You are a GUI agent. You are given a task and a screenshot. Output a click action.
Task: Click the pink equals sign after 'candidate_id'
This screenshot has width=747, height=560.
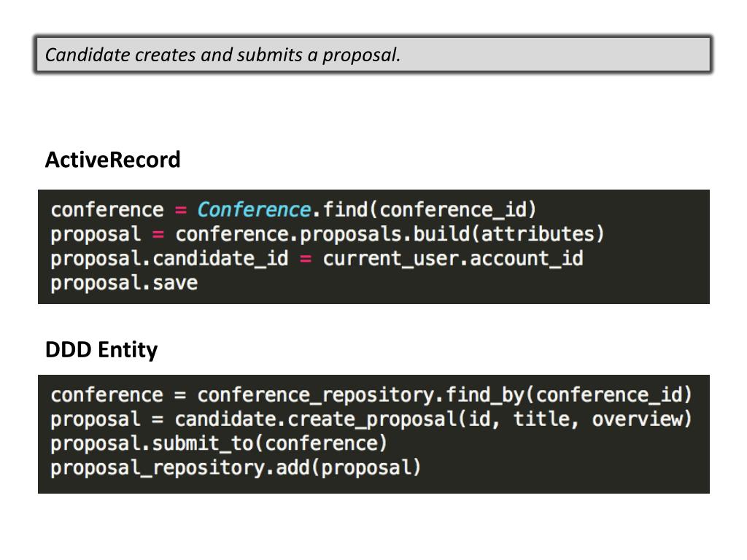[306, 259]
